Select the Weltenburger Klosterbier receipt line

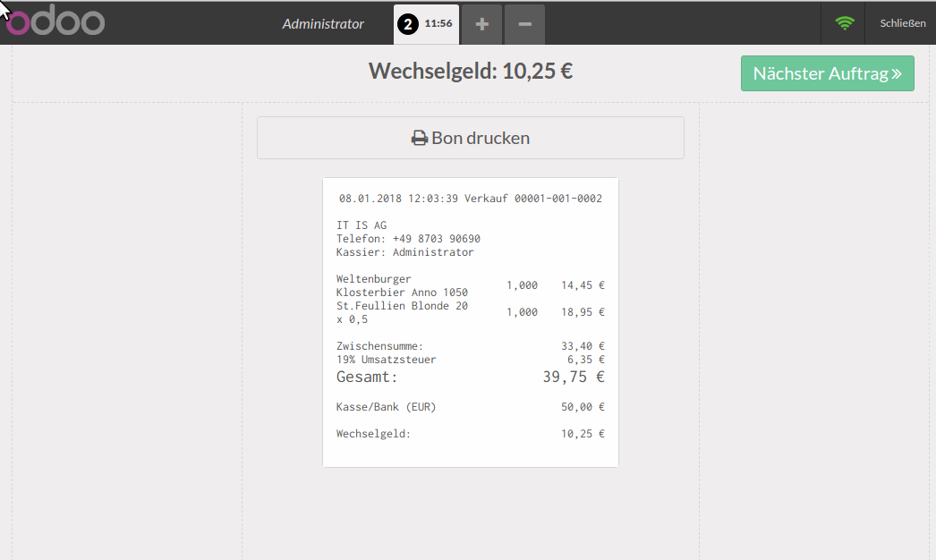(x=470, y=285)
